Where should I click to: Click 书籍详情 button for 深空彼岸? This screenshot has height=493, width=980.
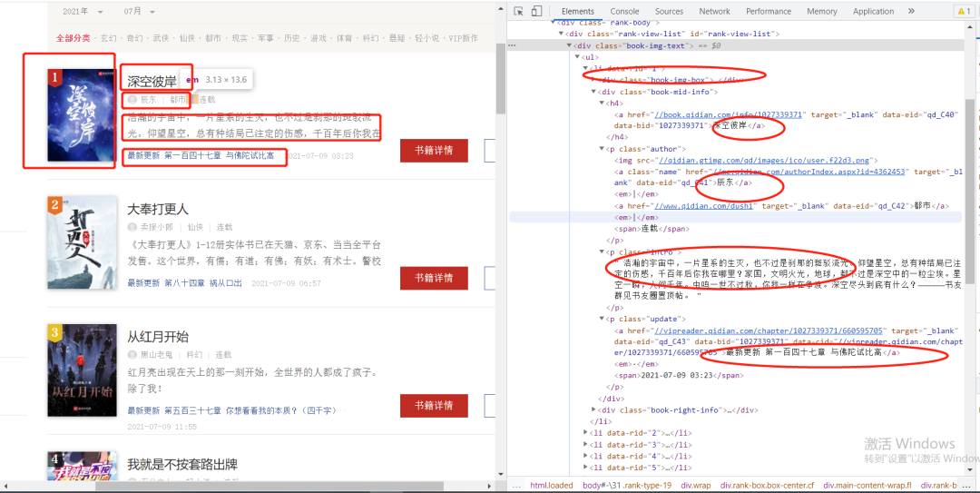[434, 150]
